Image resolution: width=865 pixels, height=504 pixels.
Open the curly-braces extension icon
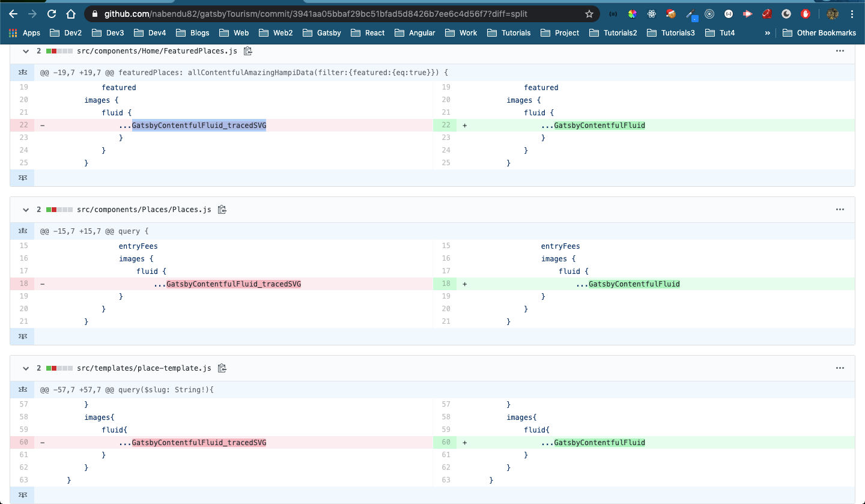pyautogui.click(x=612, y=14)
